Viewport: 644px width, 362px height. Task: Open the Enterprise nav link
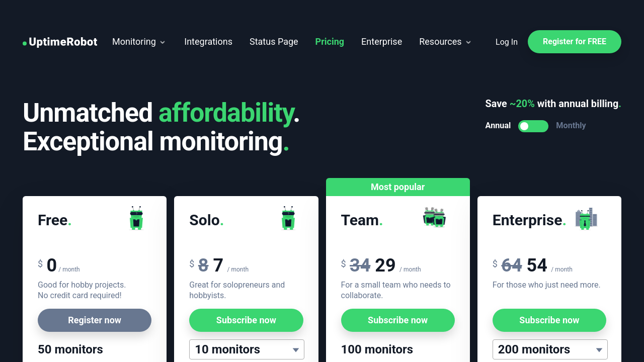tap(381, 42)
